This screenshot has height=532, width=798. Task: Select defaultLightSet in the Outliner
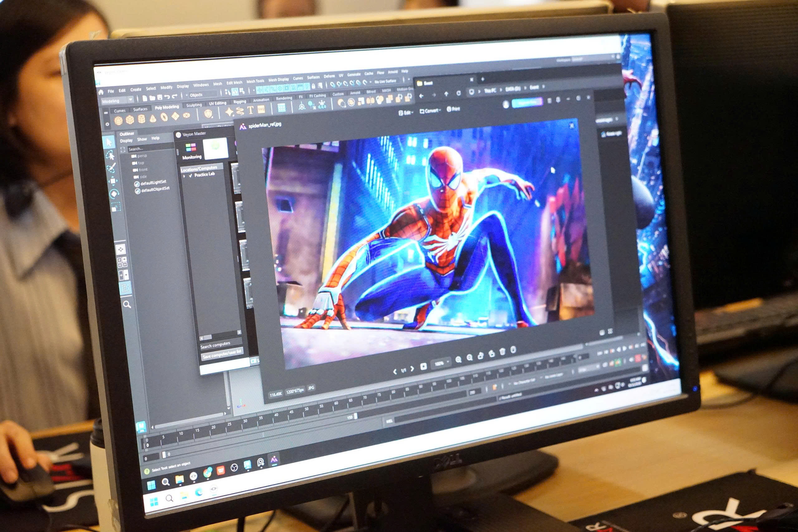coord(150,183)
